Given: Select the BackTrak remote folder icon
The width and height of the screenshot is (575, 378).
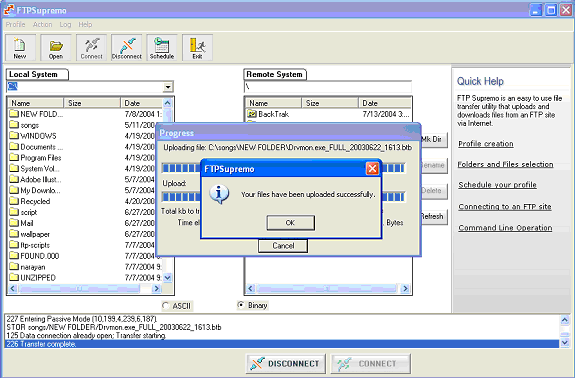Looking at the screenshot, I should pyautogui.click(x=252, y=114).
